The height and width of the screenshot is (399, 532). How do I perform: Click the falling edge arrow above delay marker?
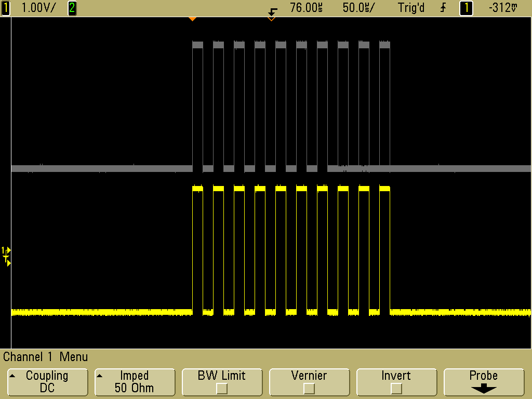272,11
